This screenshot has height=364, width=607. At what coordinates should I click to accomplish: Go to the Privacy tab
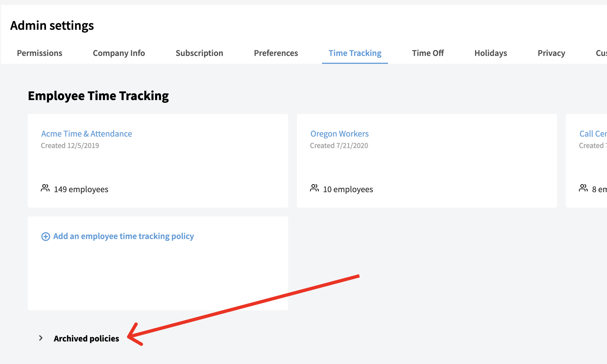551,53
